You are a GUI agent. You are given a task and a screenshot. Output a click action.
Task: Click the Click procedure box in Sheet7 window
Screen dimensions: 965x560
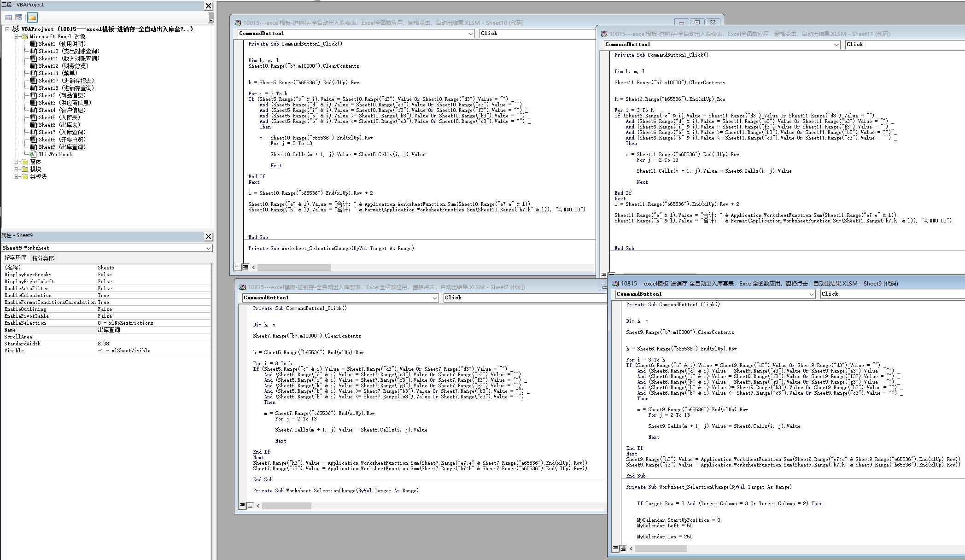(x=525, y=297)
